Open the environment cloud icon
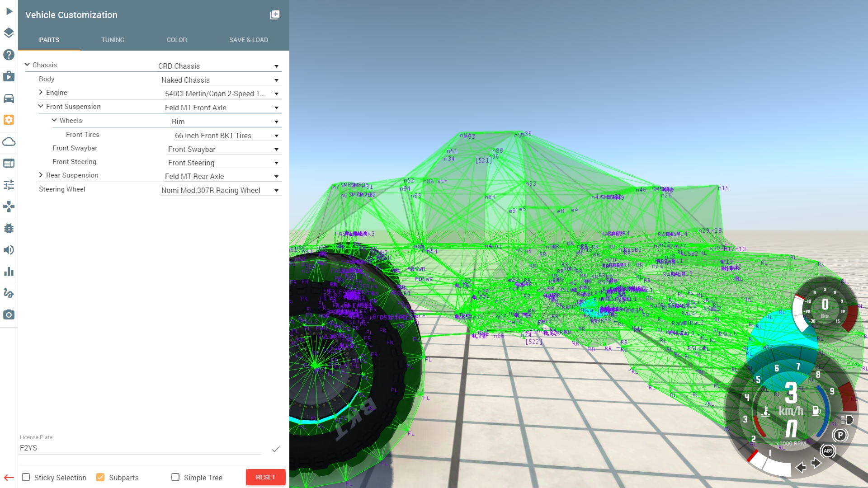The image size is (868, 488). click(x=9, y=141)
